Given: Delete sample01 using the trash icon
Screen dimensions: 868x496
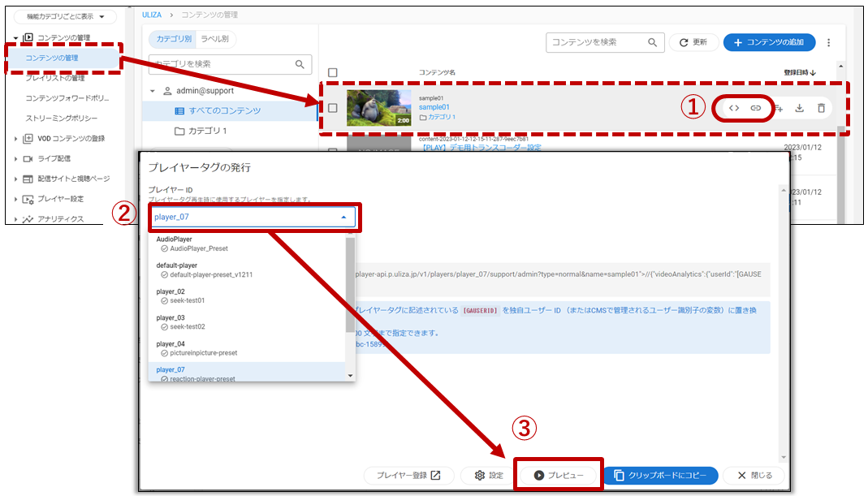Looking at the screenshot, I should pos(821,108).
